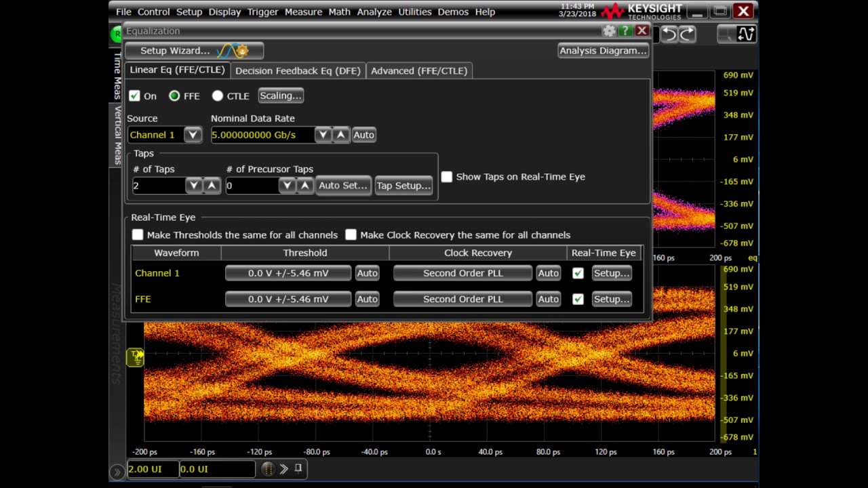Check Make Thresholds the same for all channels
This screenshot has width=868, height=488.
tap(138, 235)
